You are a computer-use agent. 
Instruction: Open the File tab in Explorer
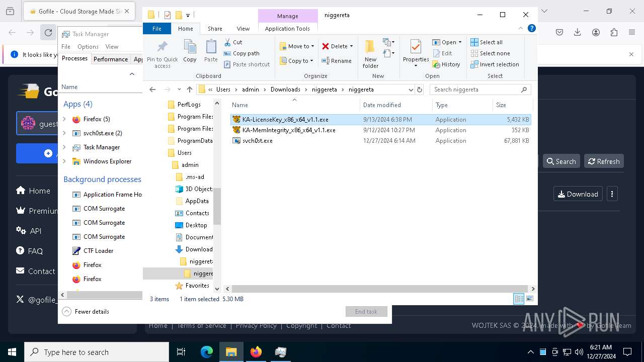tap(157, 29)
